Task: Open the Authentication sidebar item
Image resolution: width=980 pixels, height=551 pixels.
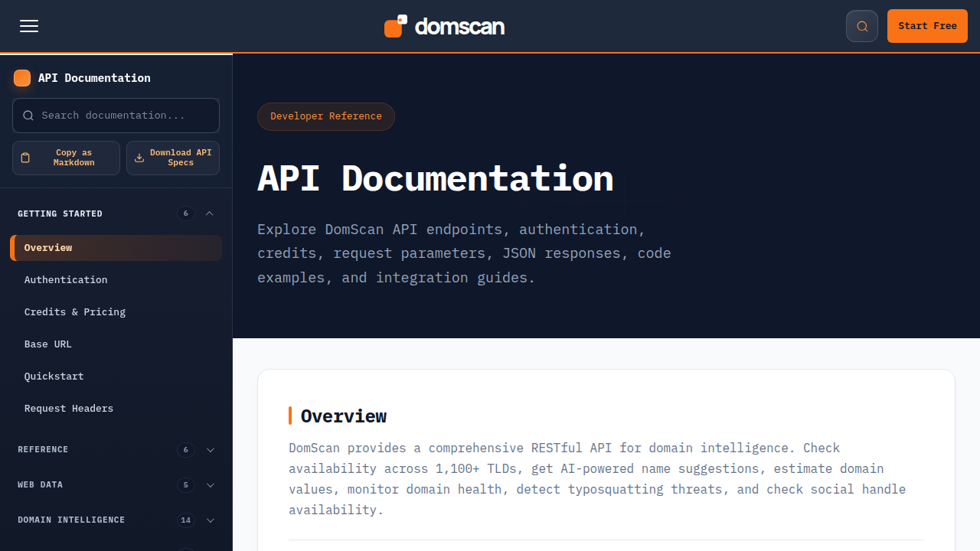Action: (116, 280)
